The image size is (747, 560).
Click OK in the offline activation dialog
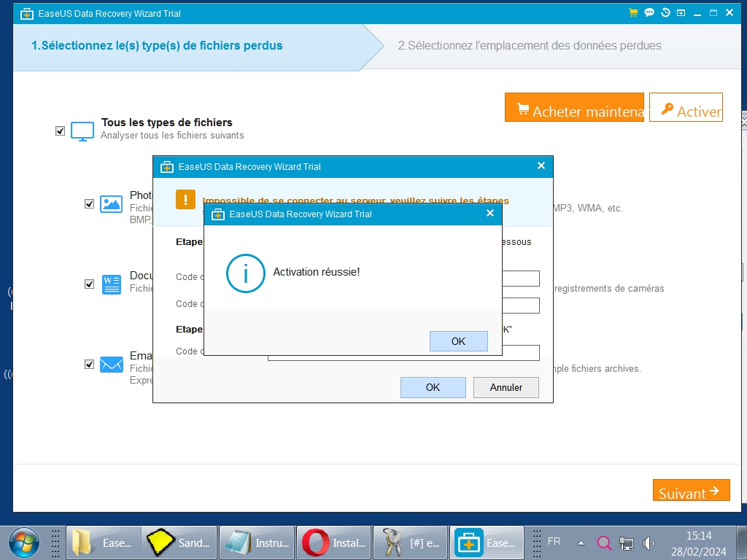pos(433,387)
